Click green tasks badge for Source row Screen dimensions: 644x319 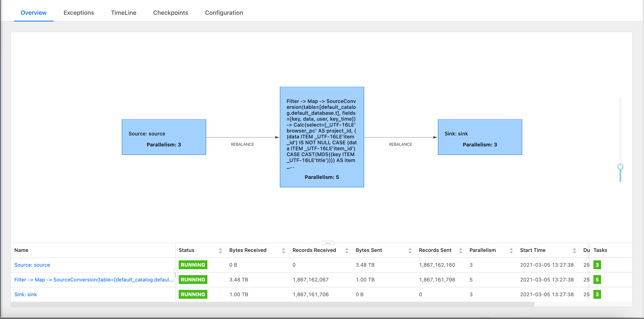coord(597,265)
